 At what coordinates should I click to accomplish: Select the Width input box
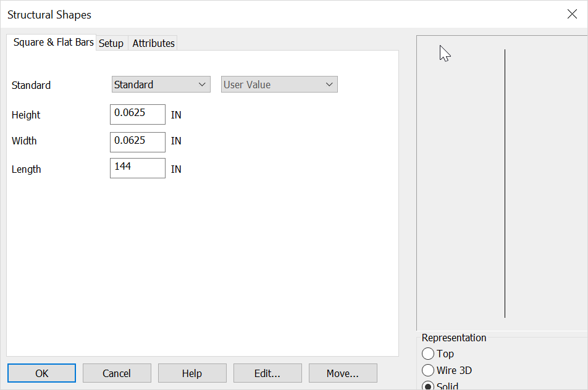(137, 141)
